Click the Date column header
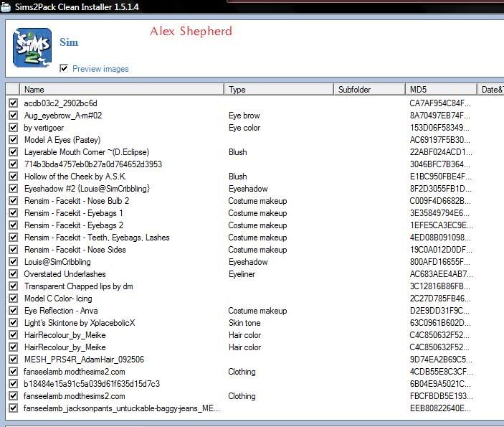Viewport: 504px width, 427px height. (490, 89)
